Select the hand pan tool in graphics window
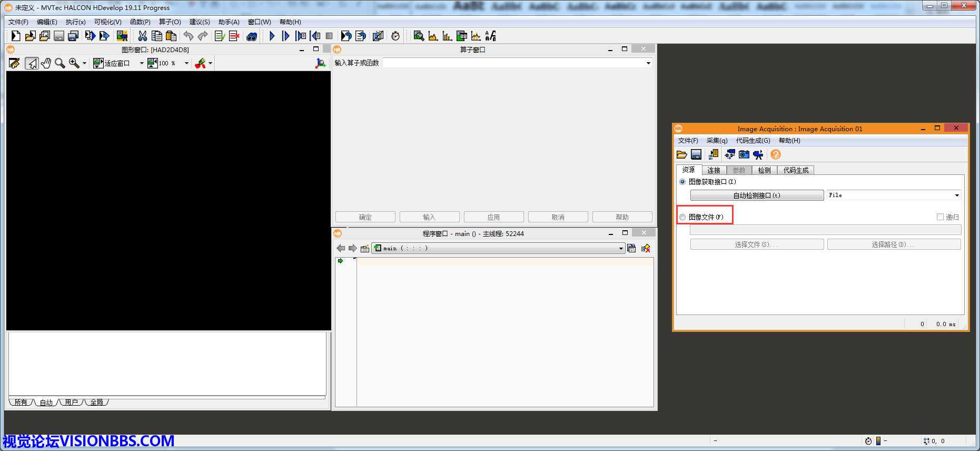This screenshot has width=980, height=451. [46, 63]
